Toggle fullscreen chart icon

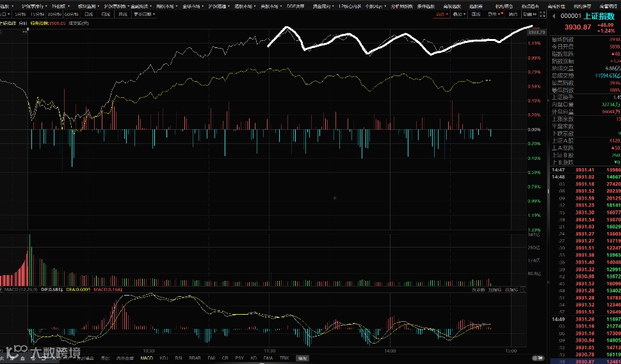(x=543, y=14)
